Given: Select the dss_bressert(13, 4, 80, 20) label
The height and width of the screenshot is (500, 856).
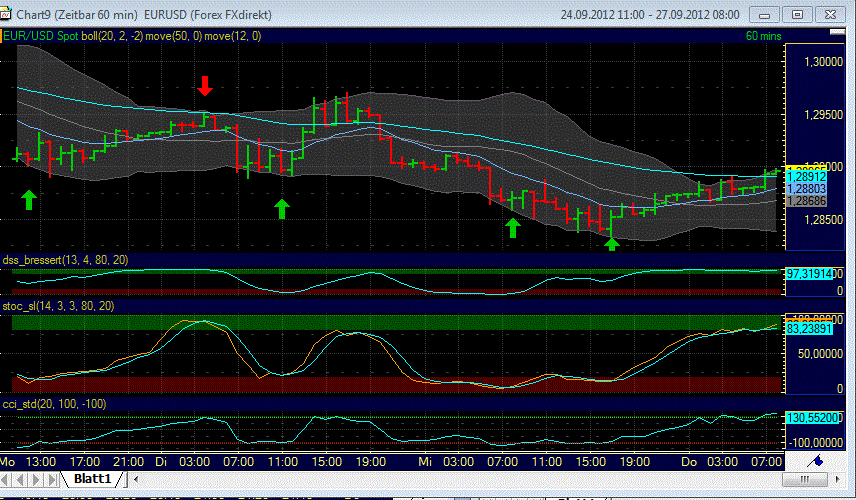Looking at the screenshot, I should (x=65, y=260).
